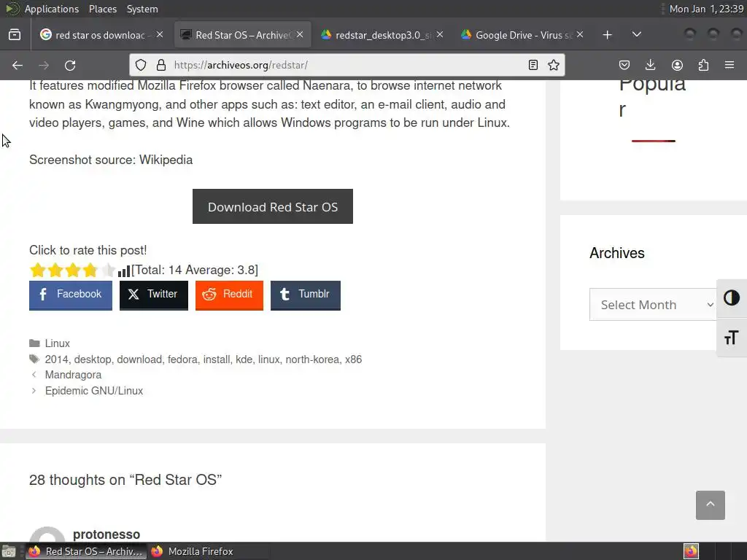This screenshot has width=747, height=560.
Task: Click Show Desktop icon in bottom panel
Action: (x=9, y=551)
